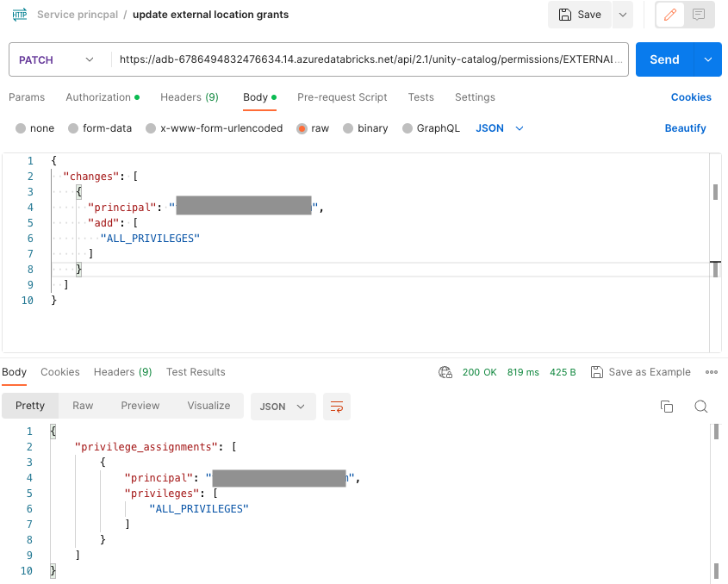The height and width of the screenshot is (584, 728).
Task: Click the Service princpal breadcrumb
Action: tap(78, 15)
